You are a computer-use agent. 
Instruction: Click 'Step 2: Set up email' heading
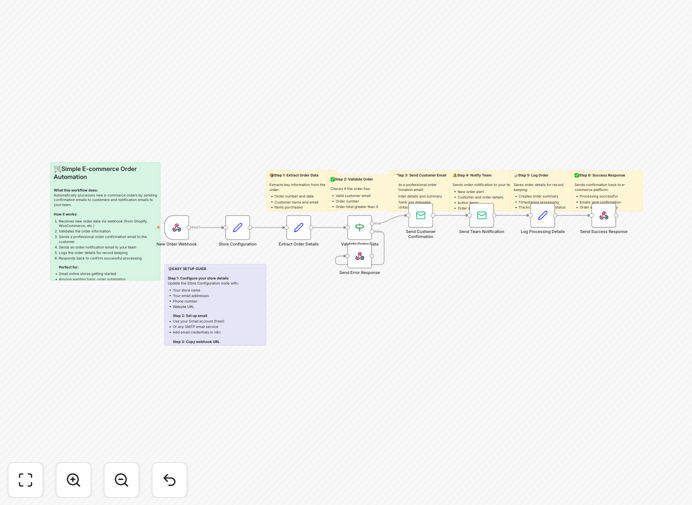[190, 316]
